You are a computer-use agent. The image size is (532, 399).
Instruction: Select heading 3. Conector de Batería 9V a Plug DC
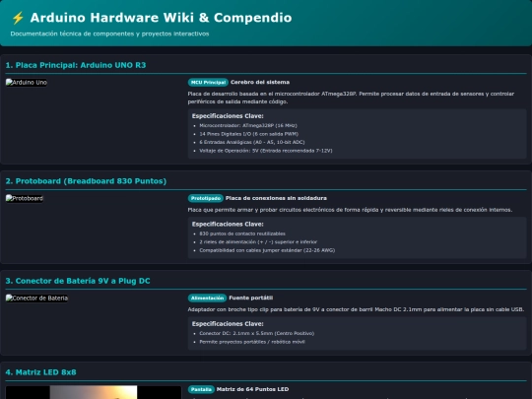78,281
